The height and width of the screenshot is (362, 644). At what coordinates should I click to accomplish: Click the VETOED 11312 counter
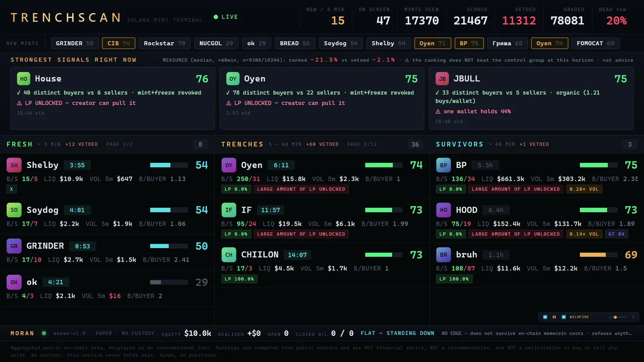(519, 17)
